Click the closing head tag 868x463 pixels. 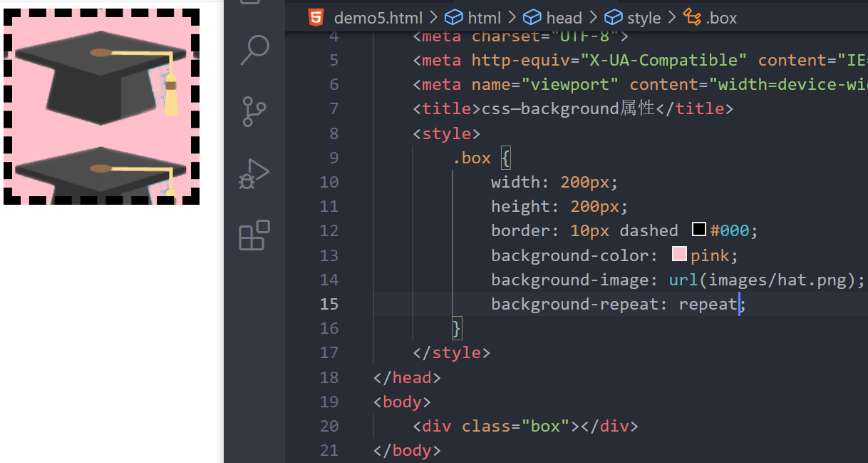[407, 377]
